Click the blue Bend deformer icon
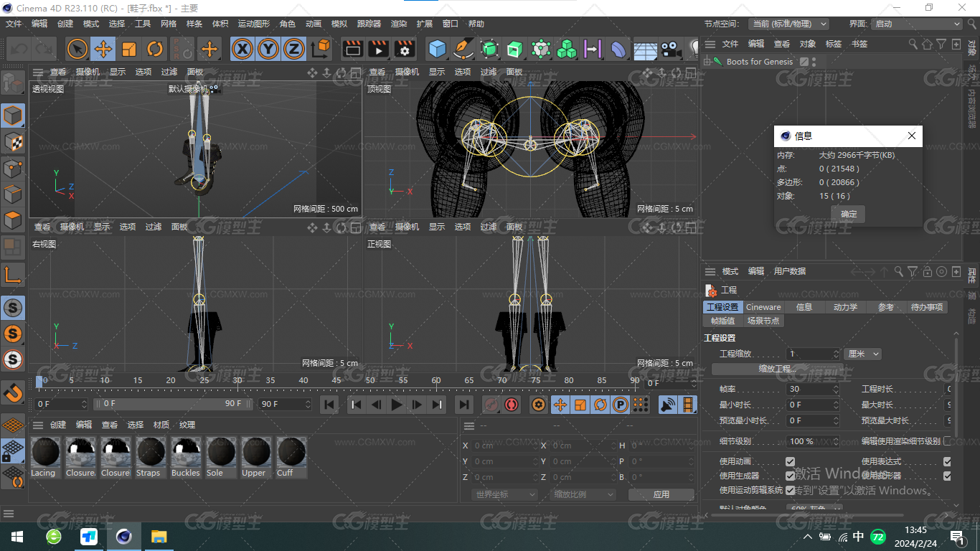The image size is (980, 551). pos(618,49)
